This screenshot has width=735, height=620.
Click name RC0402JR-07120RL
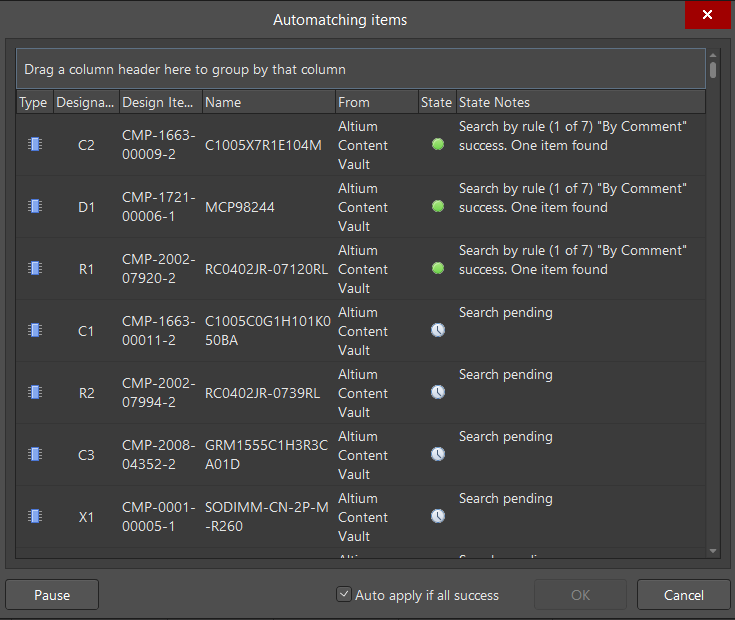click(266, 269)
